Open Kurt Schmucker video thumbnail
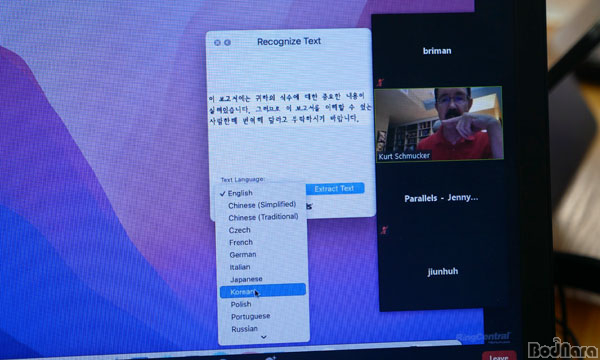Viewport: 600px width, 360px height. 439,124
